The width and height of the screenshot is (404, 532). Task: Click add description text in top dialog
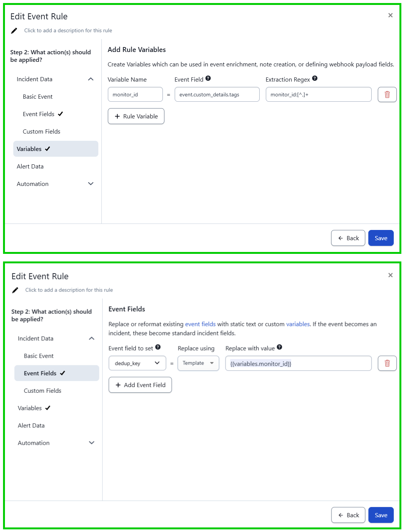[x=68, y=31]
